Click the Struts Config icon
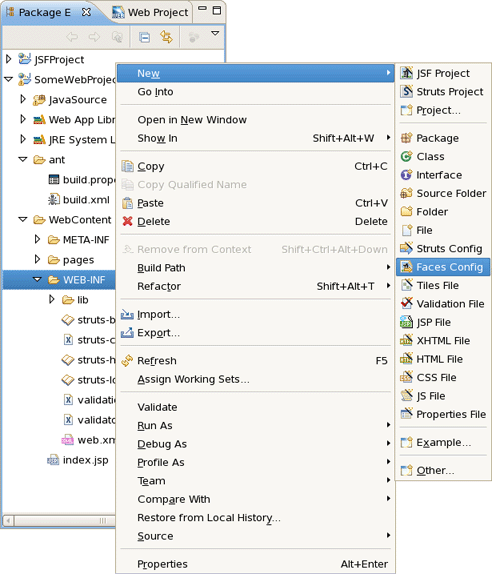The width and height of the screenshot is (492, 574). coord(406,248)
